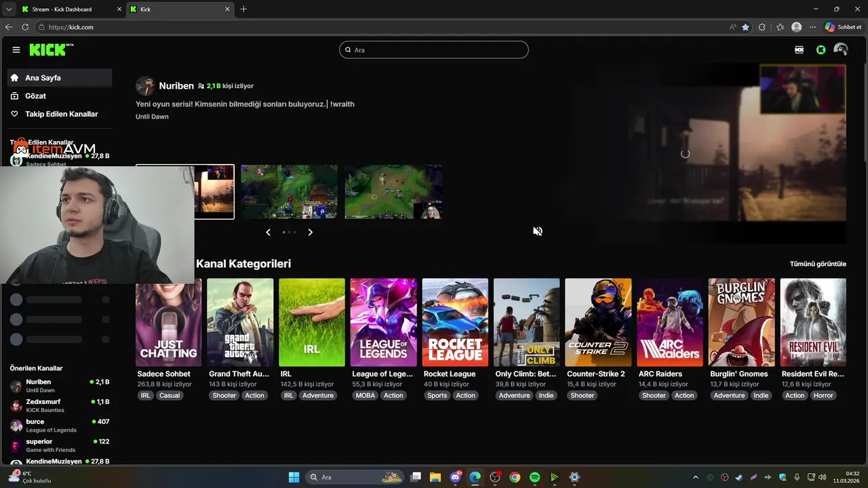Open Discord from the taskbar
The height and width of the screenshot is (488, 868).
[455, 477]
